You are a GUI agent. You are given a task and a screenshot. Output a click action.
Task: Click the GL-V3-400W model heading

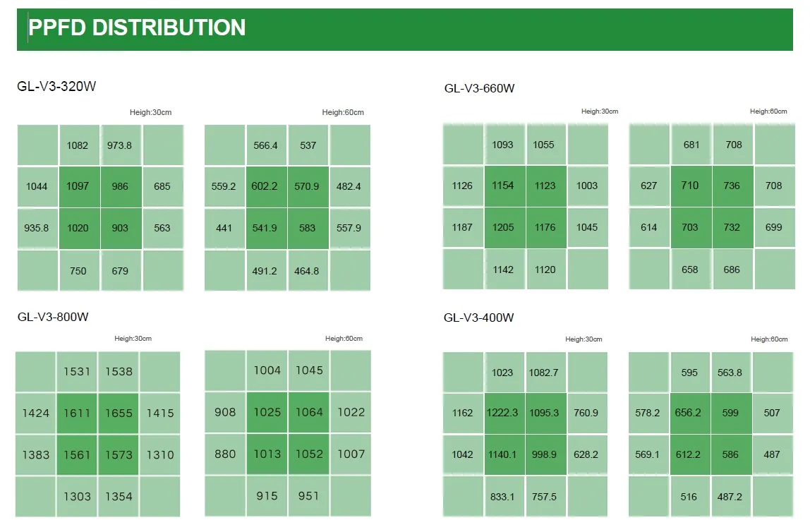point(479,318)
